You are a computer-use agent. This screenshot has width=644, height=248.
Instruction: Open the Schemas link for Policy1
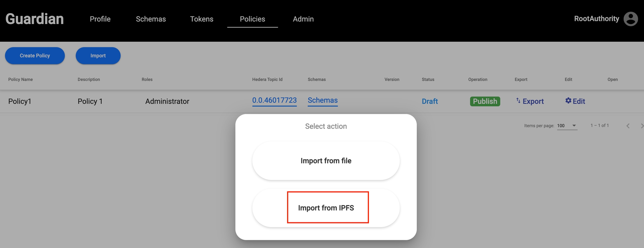coord(323,100)
